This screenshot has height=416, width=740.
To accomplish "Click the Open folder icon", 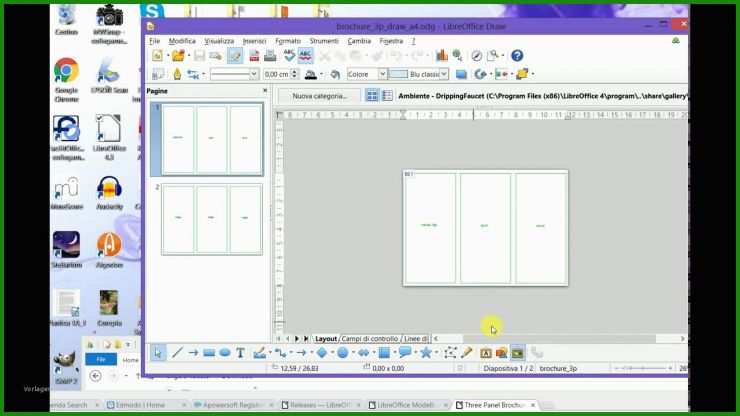I will pyautogui.click(x=178, y=56).
